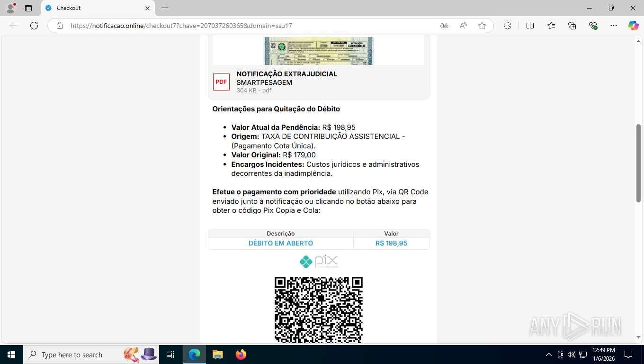
Task: Open a new tab with plus button
Action: [x=165, y=8]
